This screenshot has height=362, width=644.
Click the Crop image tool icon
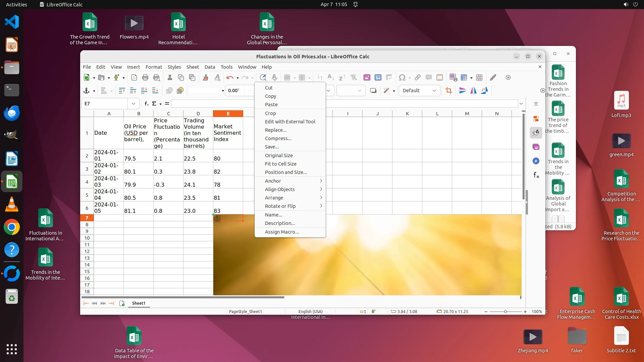449,90
